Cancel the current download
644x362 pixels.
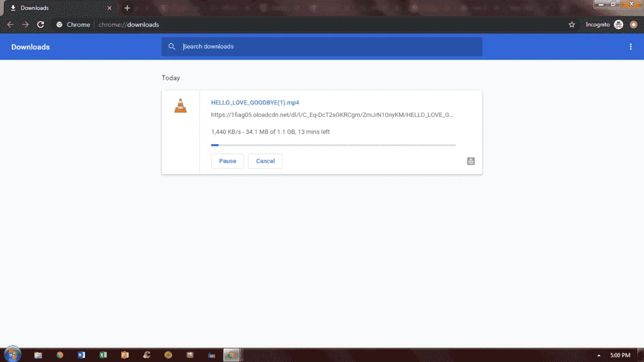coord(265,161)
